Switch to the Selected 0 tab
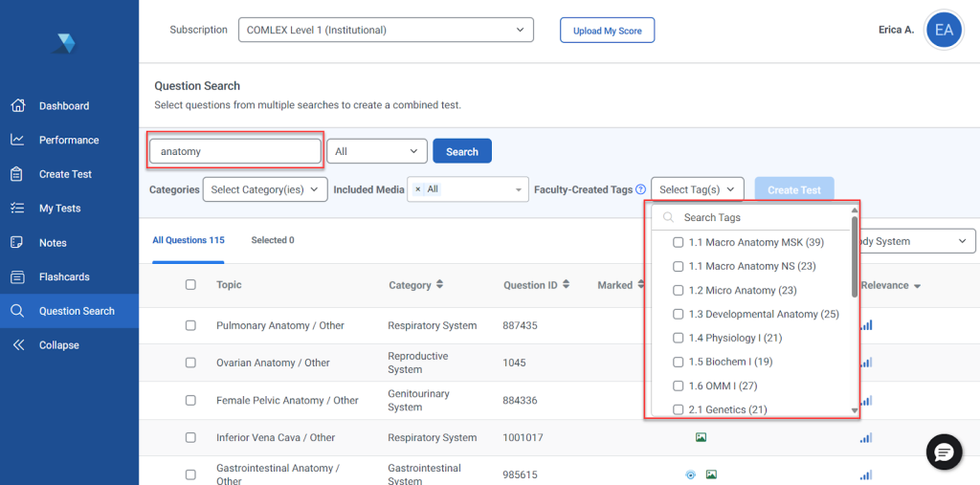Image resolution: width=980 pixels, height=485 pixels. (x=273, y=240)
